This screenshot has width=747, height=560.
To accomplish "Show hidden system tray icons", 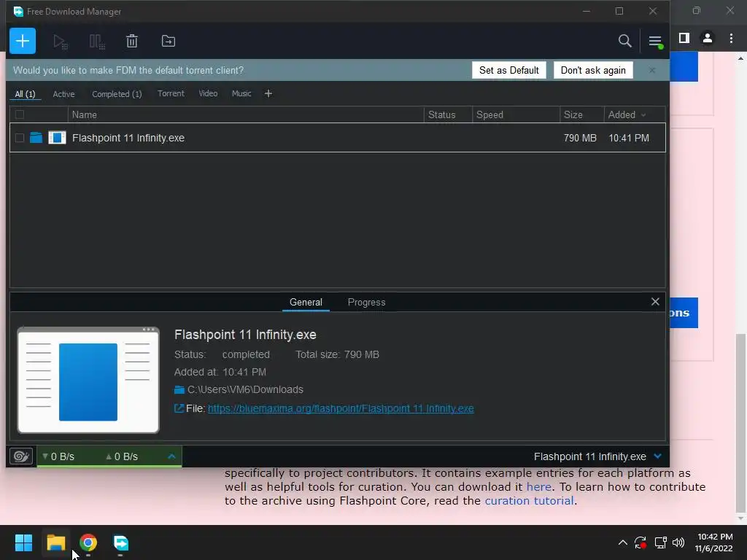I will point(623,542).
